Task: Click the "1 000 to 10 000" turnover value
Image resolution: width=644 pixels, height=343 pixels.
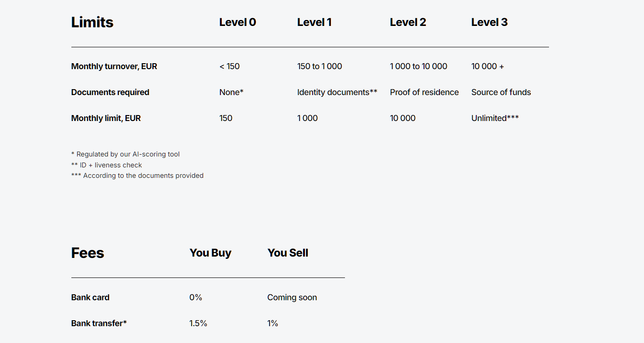Action: (x=418, y=66)
